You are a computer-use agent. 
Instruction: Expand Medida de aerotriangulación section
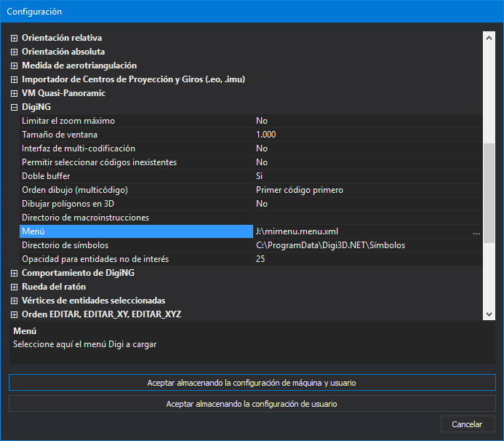14,65
